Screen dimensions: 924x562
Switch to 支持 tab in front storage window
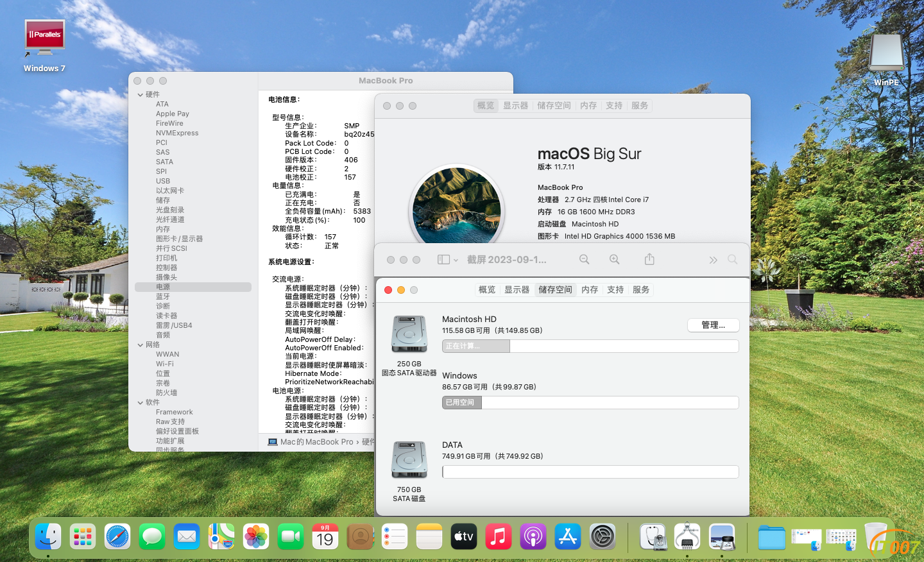pyautogui.click(x=615, y=290)
